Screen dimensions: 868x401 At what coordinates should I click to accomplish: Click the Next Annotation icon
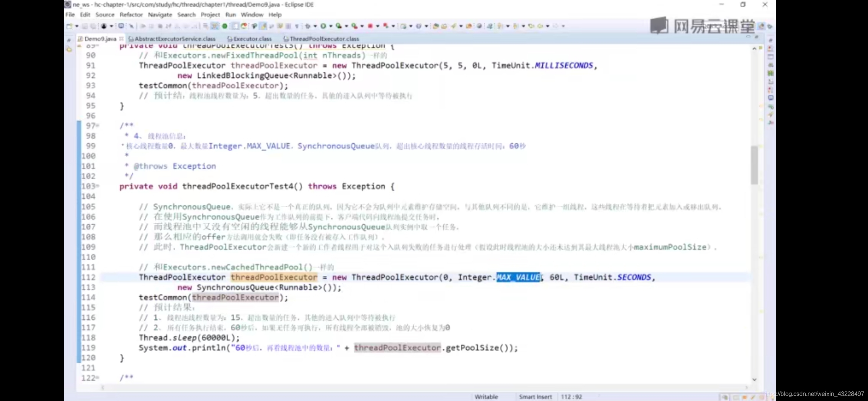point(500,26)
